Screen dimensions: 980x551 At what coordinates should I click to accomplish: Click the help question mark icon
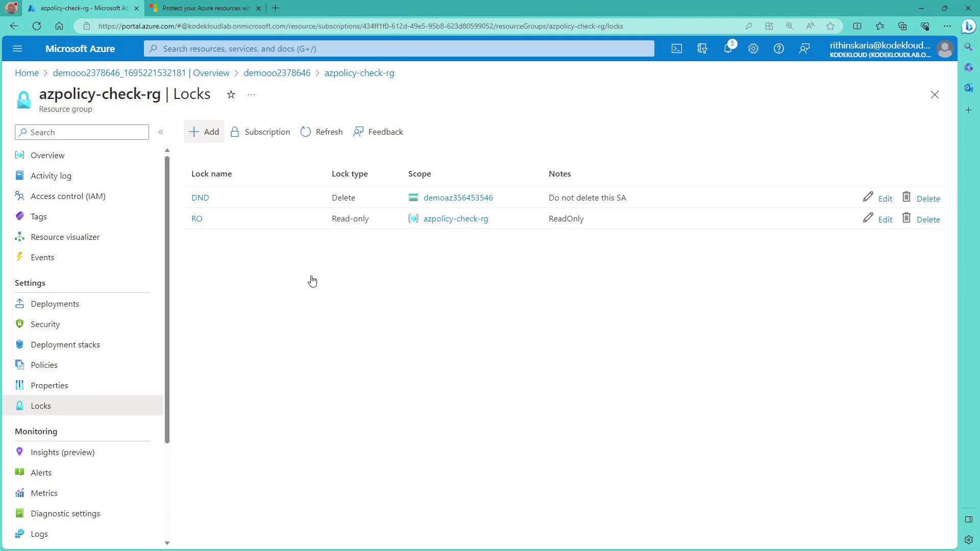[778, 48]
